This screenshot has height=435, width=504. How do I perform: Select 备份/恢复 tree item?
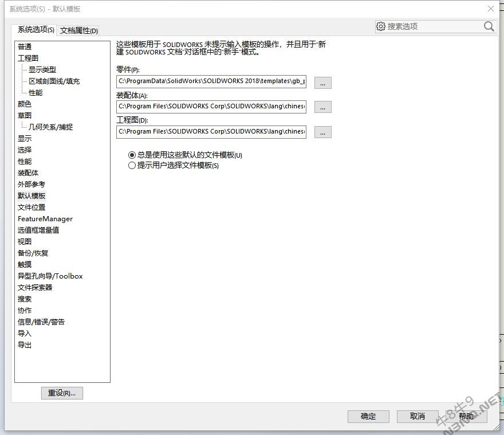pyautogui.click(x=33, y=253)
